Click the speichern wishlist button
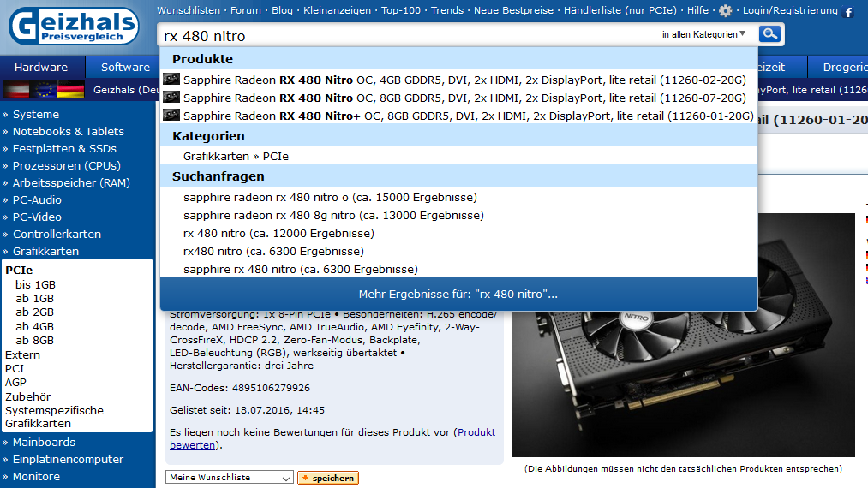868x488 pixels. click(x=328, y=478)
